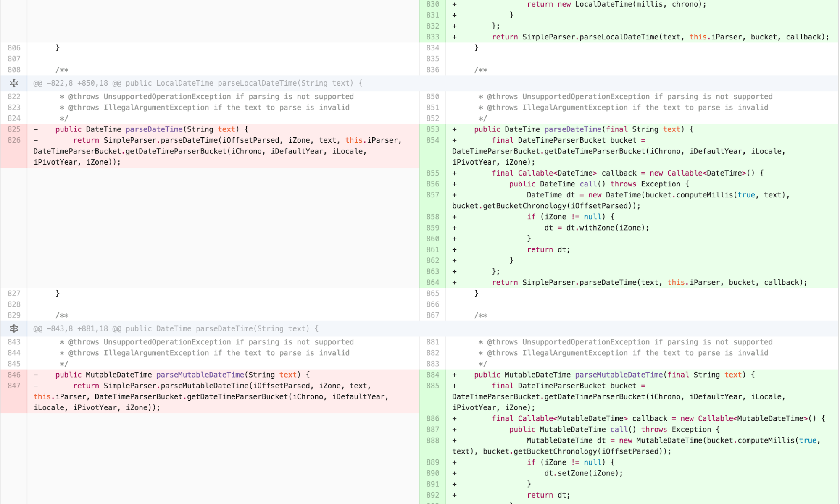Click added line 'return SimpleParser.parseDateTime(text, this.iParser'
The width and height of the screenshot is (840, 504).
(x=650, y=282)
